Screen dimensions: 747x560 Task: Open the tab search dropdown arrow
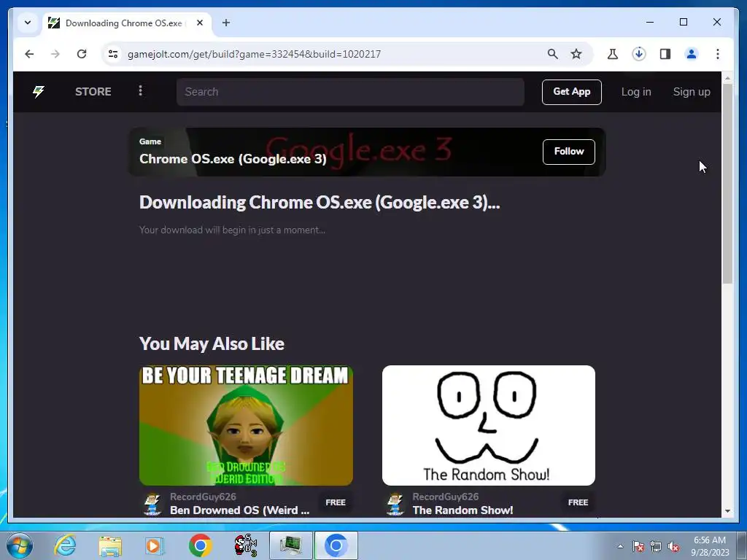point(28,23)
